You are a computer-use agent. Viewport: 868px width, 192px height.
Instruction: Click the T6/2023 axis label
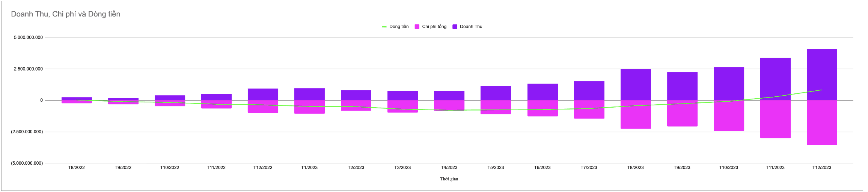pos(542,168)
